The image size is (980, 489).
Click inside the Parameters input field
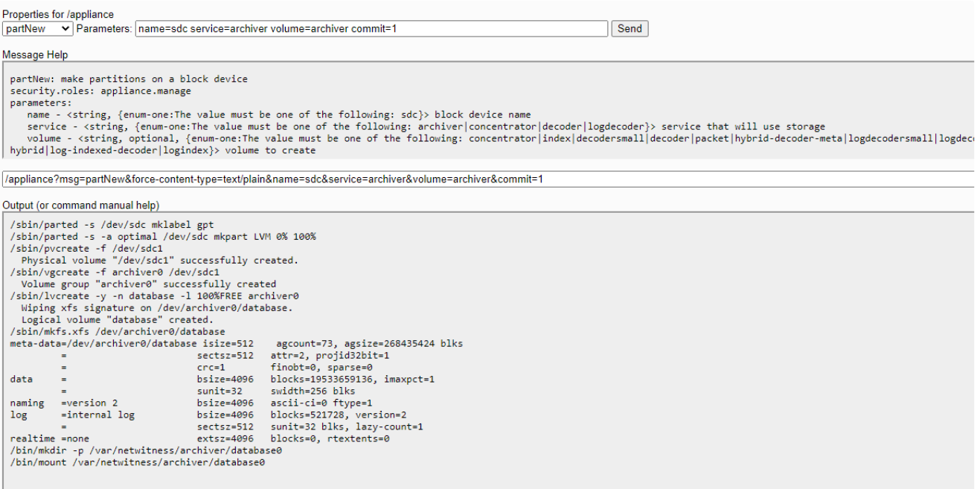coord(372,28)
